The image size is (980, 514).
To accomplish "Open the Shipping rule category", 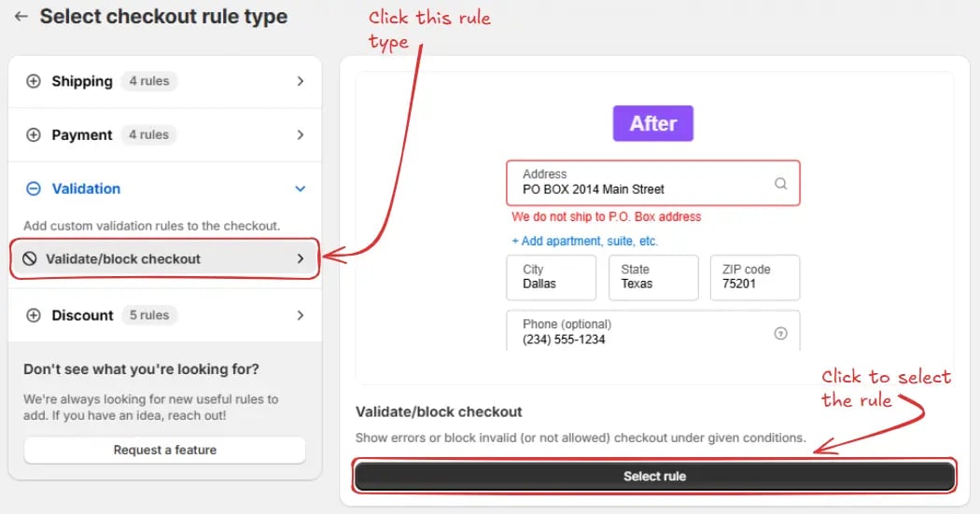I will 165,81.
